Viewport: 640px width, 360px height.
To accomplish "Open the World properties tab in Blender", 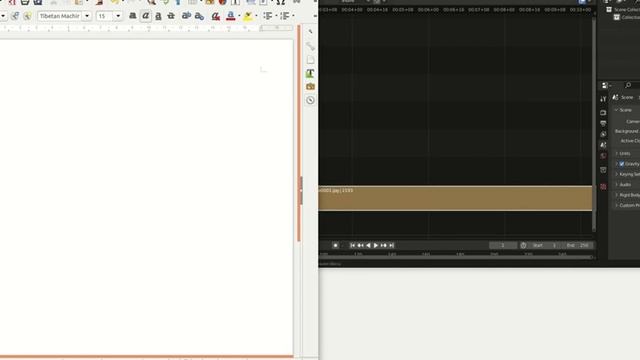I will [x=603, y=156].
